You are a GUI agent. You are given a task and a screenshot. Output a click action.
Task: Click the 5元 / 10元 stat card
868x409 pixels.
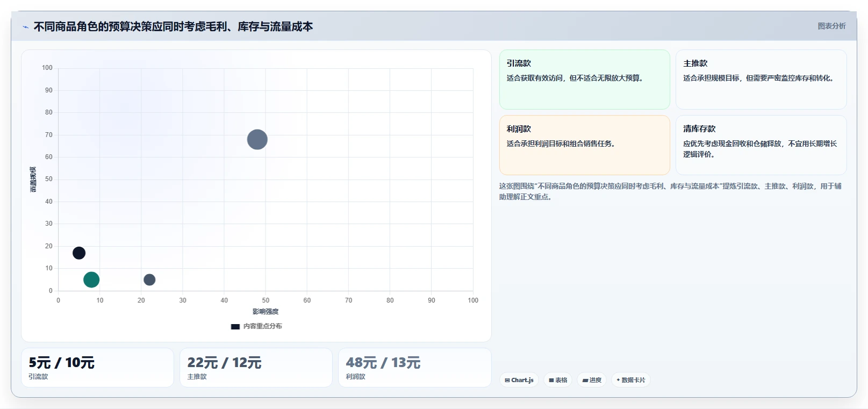97,368
